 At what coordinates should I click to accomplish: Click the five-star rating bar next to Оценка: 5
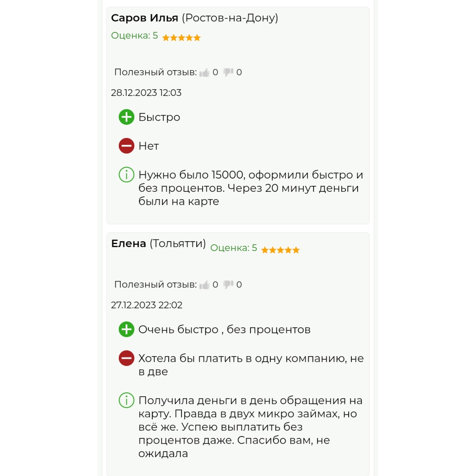[x=182, y=37]
